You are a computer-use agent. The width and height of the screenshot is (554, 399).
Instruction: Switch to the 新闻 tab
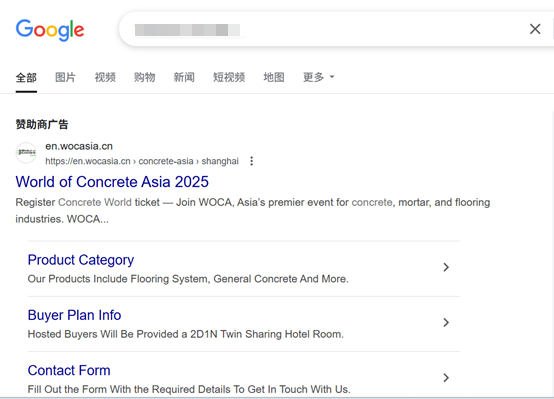coord(184,77)
